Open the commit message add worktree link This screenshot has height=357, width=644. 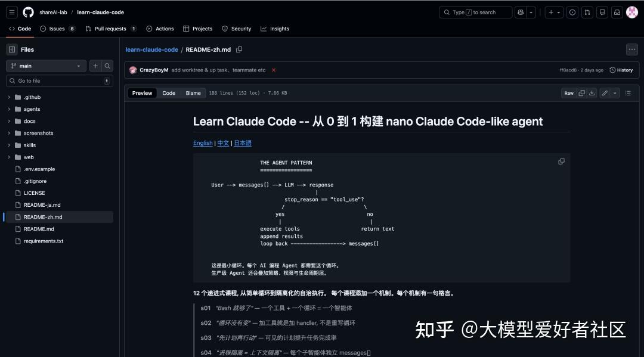click(x=218, y=70)
